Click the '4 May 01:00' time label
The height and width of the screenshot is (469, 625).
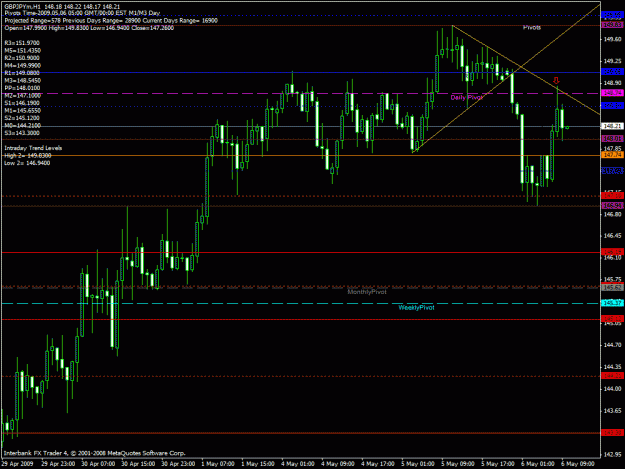[298, 464]
